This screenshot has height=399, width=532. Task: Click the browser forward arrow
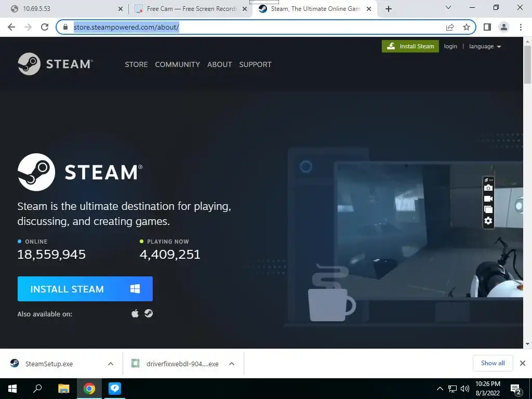pyautogui.click(x=28, y=27)
